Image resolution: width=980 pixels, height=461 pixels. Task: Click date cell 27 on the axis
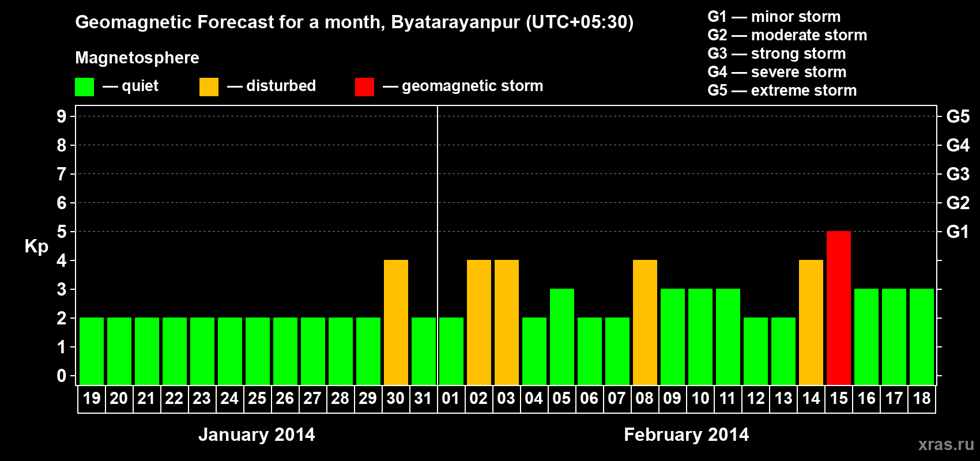pyautogui.click(x=313, y=399)
